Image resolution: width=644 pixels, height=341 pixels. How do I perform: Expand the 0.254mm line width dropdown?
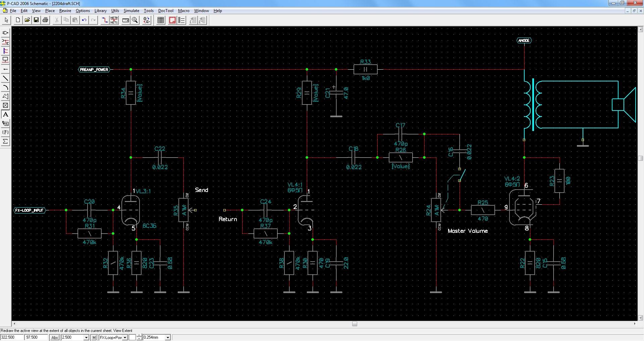(x=168, y=337)
